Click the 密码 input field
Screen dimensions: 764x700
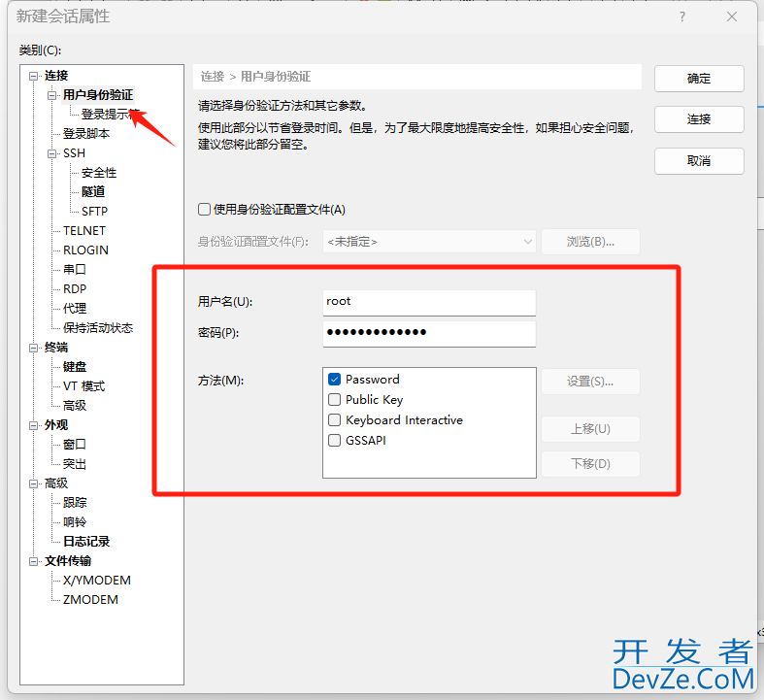pos(429,333)
